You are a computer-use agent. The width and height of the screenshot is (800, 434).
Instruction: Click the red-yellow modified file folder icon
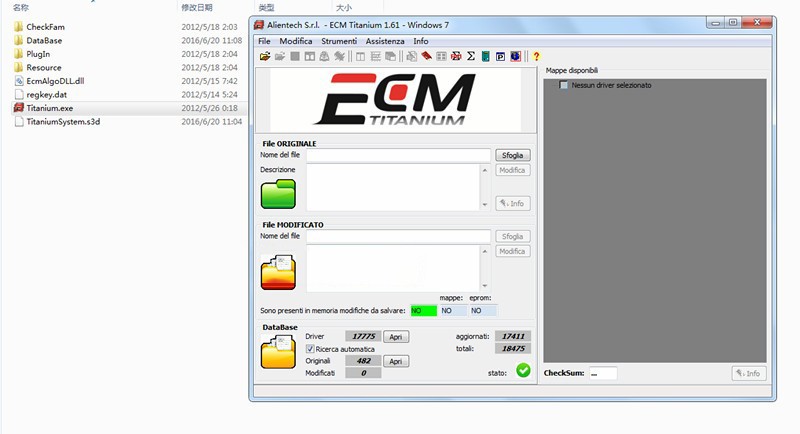click(278, 271)
